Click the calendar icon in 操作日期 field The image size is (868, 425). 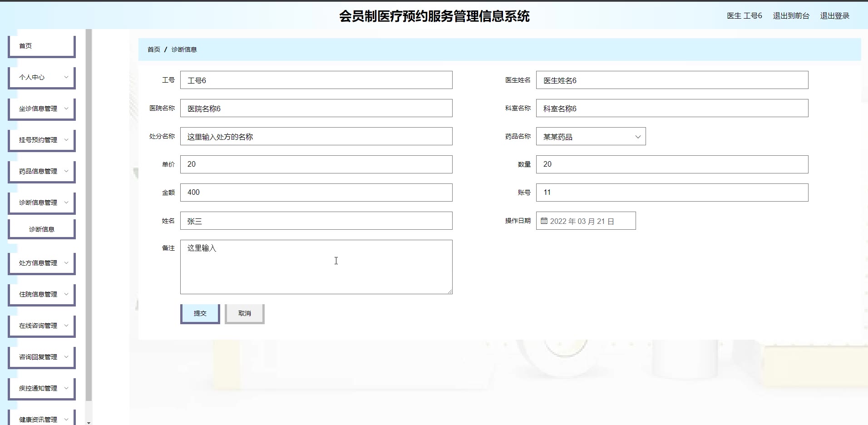[x=544, y=221]
